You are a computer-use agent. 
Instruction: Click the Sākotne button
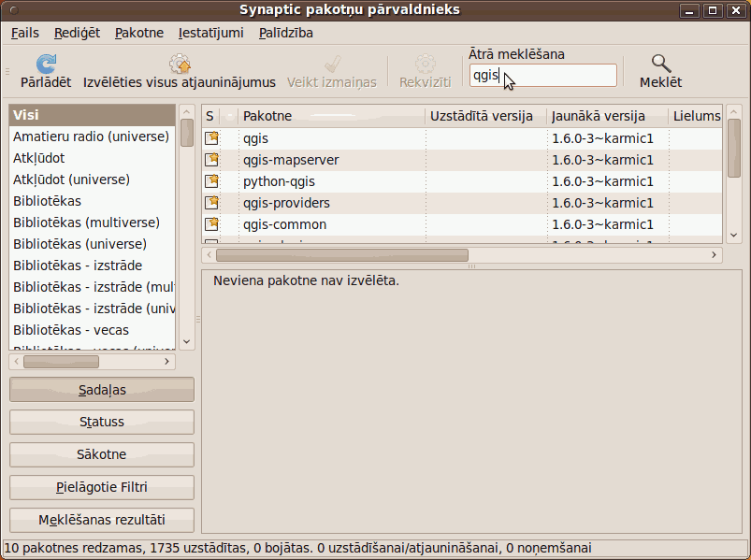[x=102, y=454]
